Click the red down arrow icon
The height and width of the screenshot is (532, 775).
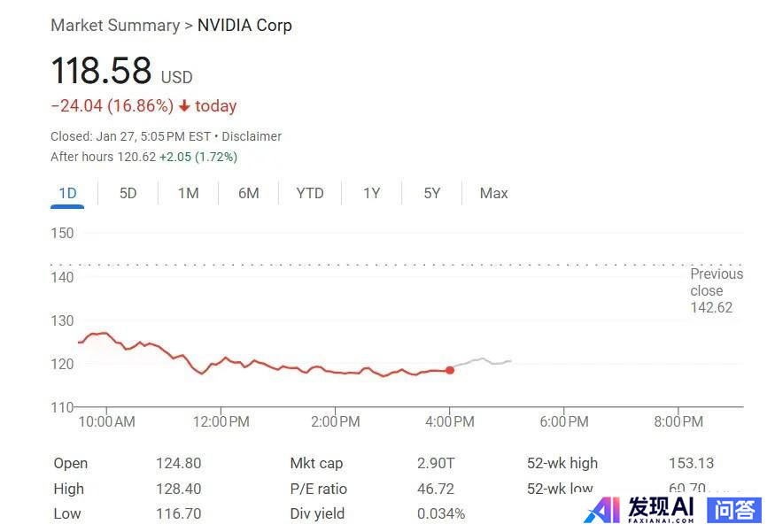click(x=184, y=106)
